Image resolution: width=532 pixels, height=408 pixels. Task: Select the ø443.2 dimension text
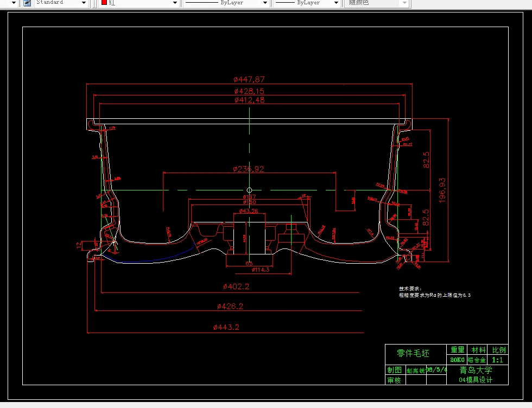[x=226, y=327]
